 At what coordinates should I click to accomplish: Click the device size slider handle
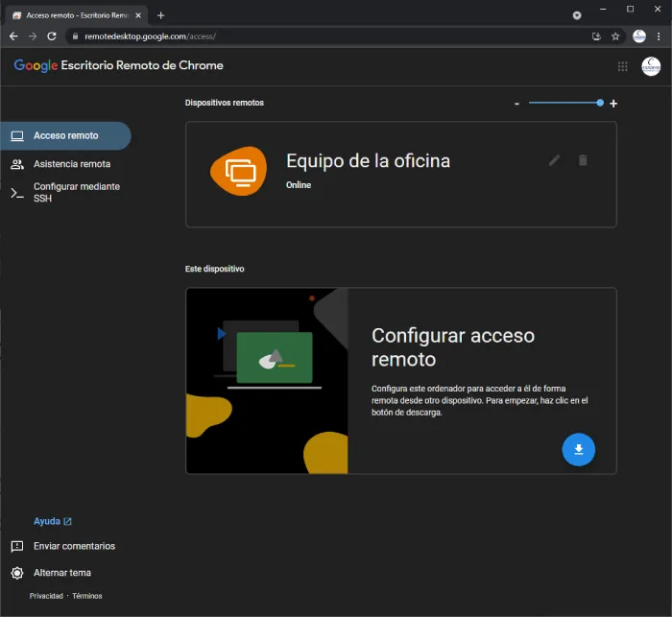[x=600, y=103]
